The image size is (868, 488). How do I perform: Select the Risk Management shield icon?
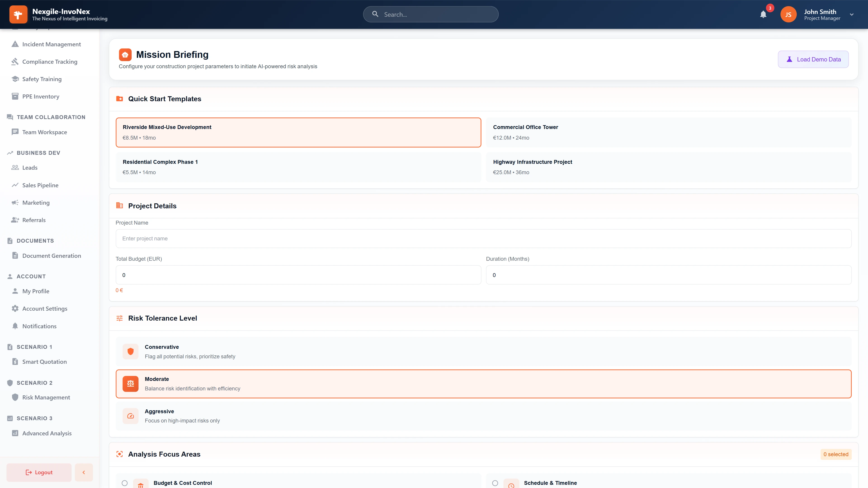click(15, 397)
